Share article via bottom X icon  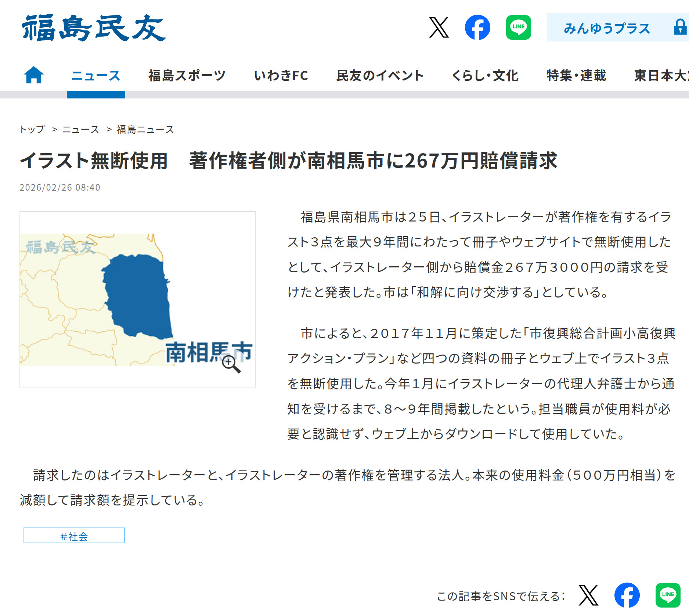tap(588, 595)
